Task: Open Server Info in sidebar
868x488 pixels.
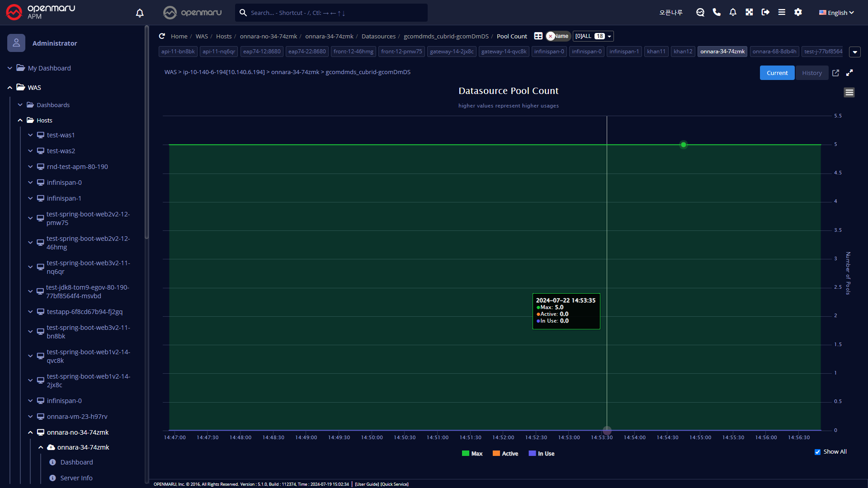Action: coord(76,478)
